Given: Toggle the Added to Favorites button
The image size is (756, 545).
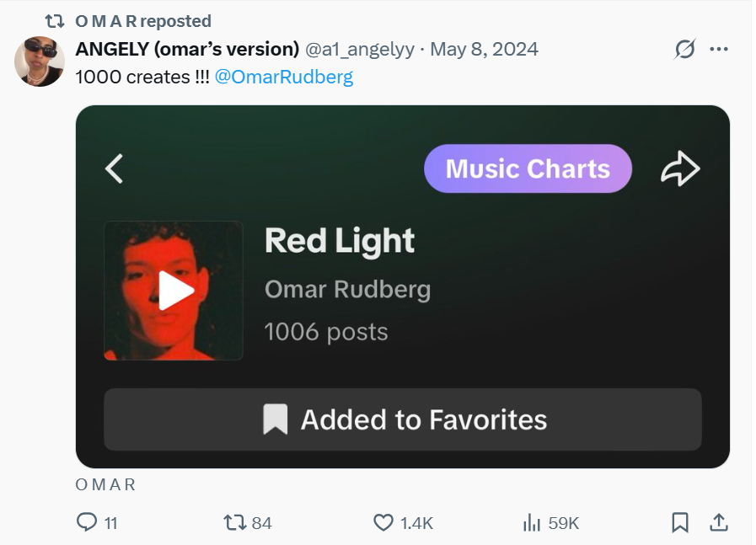Looking at the screenshot, I should click(403, 419).
